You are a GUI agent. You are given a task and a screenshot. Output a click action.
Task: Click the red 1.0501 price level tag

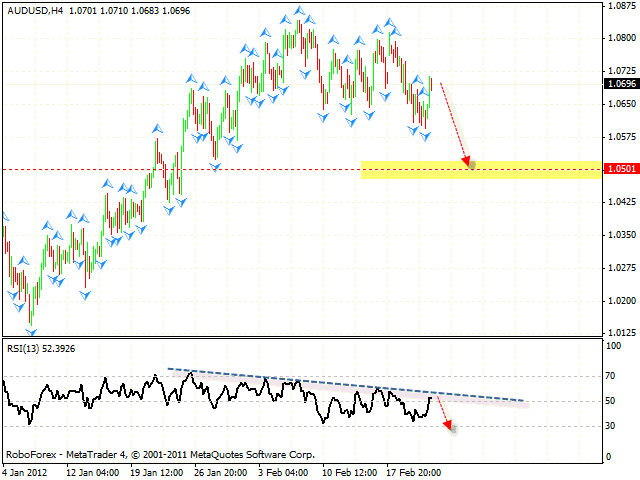tap(620, 170)
